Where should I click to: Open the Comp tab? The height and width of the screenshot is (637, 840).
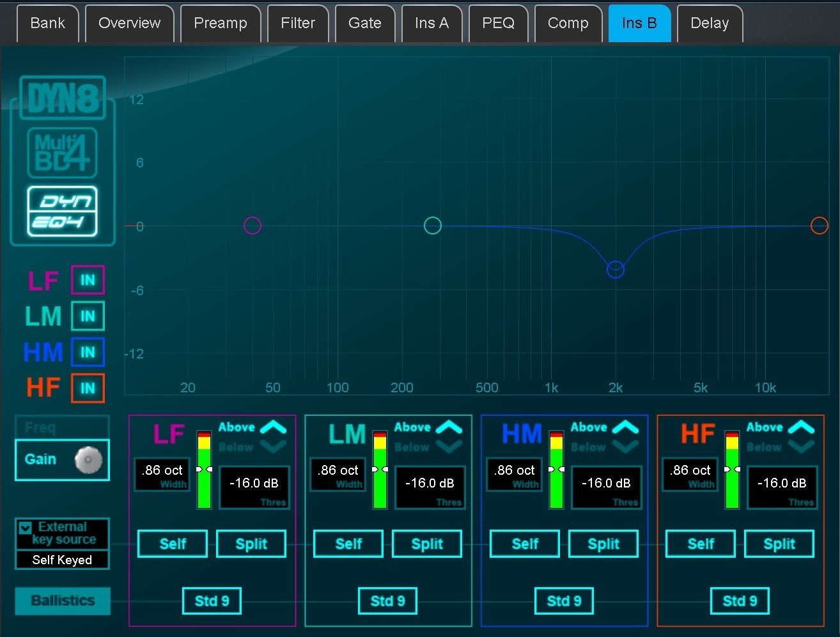tap(568, 24)
